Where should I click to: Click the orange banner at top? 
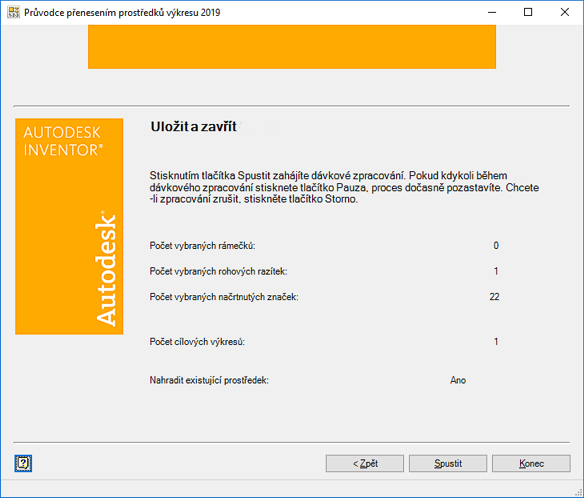pyautogui.click(x=292, y=47)
